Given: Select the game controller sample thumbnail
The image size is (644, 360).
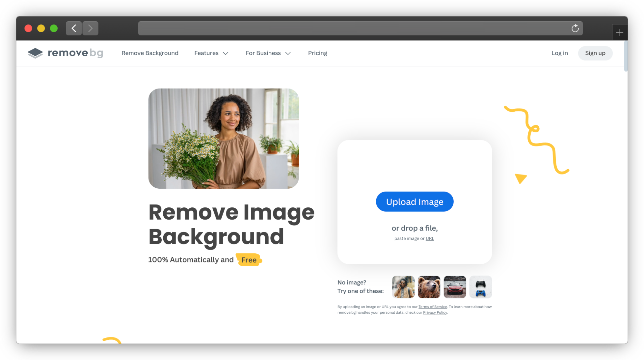Looking at the screenshot, I should tap(481, 287).
